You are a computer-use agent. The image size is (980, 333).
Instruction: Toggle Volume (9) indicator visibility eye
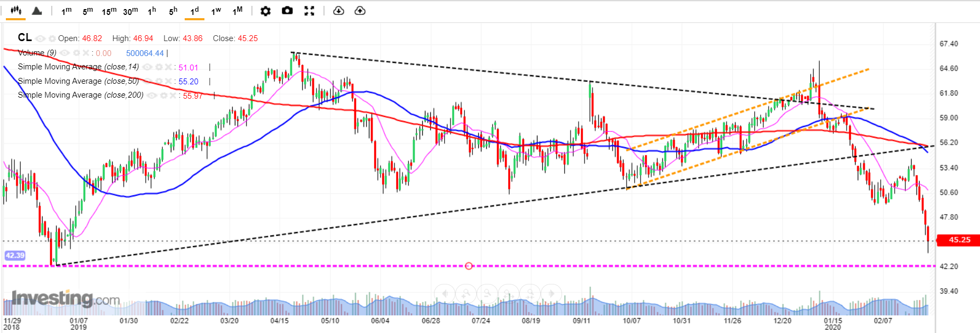click(x=65, y=53)
